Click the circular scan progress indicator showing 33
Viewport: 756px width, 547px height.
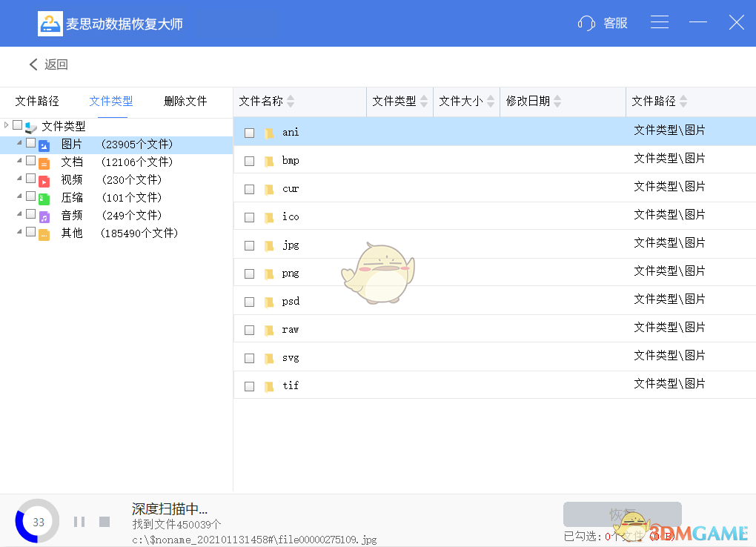click(37, 521)
